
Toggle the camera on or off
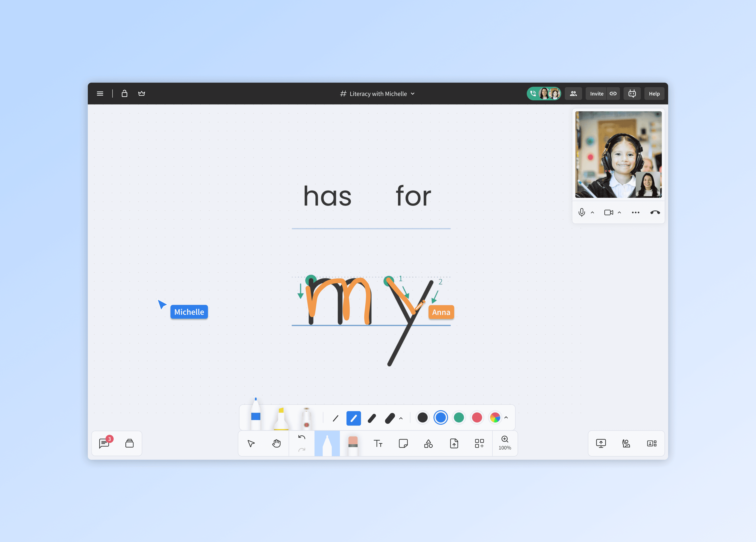(x=608, y=213)
